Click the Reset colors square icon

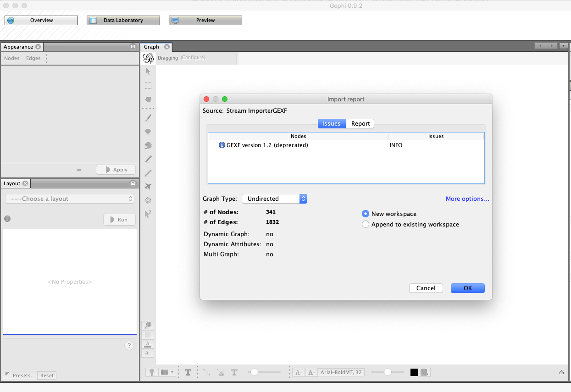click(x=148, y=335)
